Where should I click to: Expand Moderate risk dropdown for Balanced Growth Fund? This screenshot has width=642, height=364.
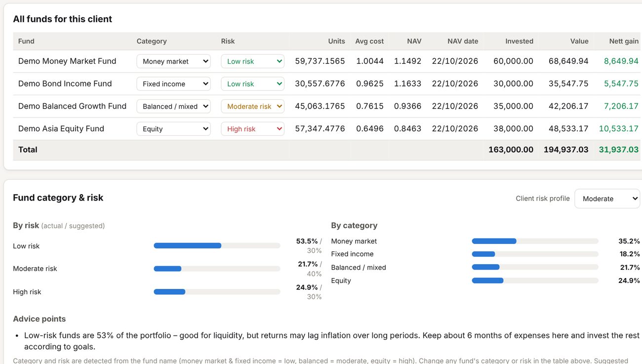252,106
